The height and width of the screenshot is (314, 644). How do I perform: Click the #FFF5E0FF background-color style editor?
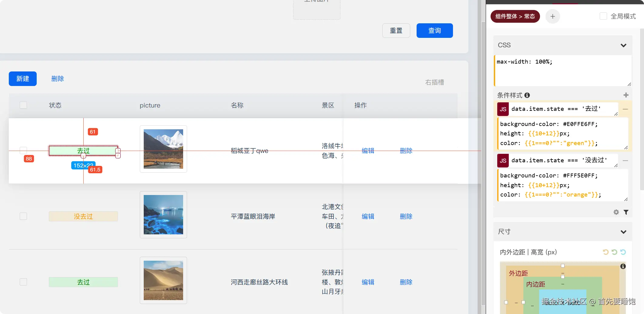pos(563,185)
